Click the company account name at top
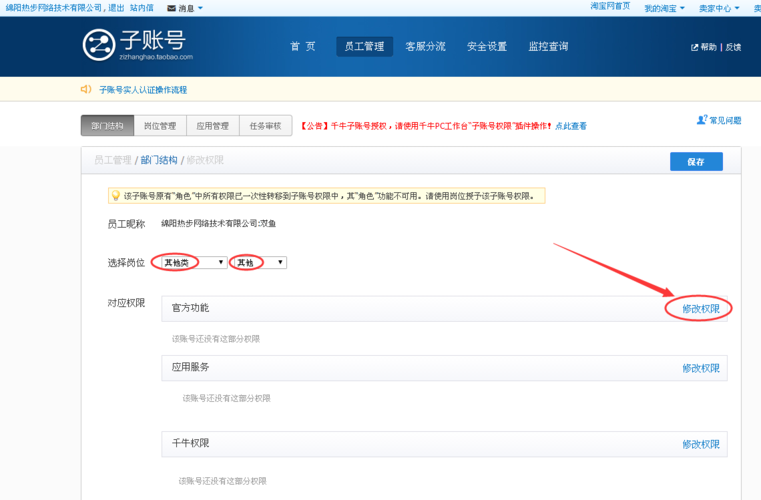The width and height of the screenshot is (761, 500). pos(54,8)
